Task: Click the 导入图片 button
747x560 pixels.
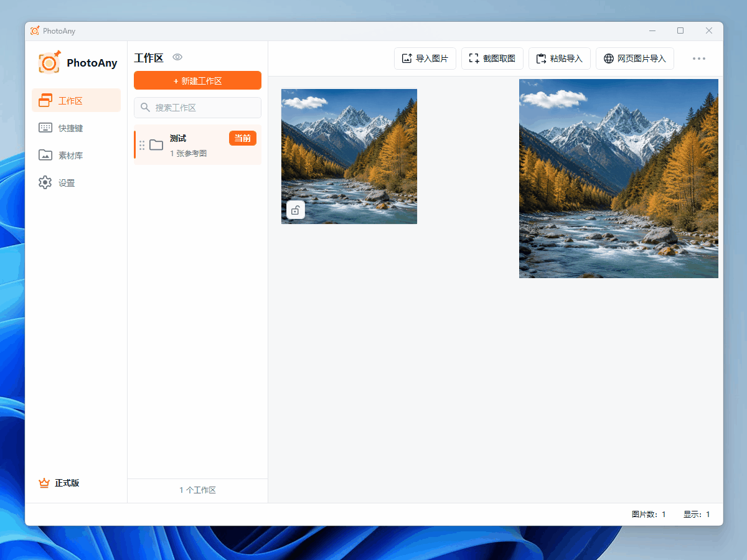Action: (425, 58)
